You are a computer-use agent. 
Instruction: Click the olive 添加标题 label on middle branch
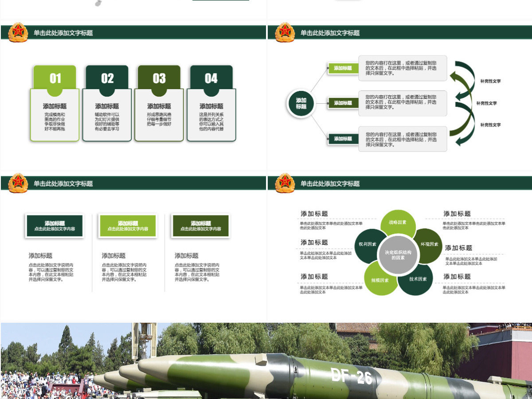[x=343, y=103]
